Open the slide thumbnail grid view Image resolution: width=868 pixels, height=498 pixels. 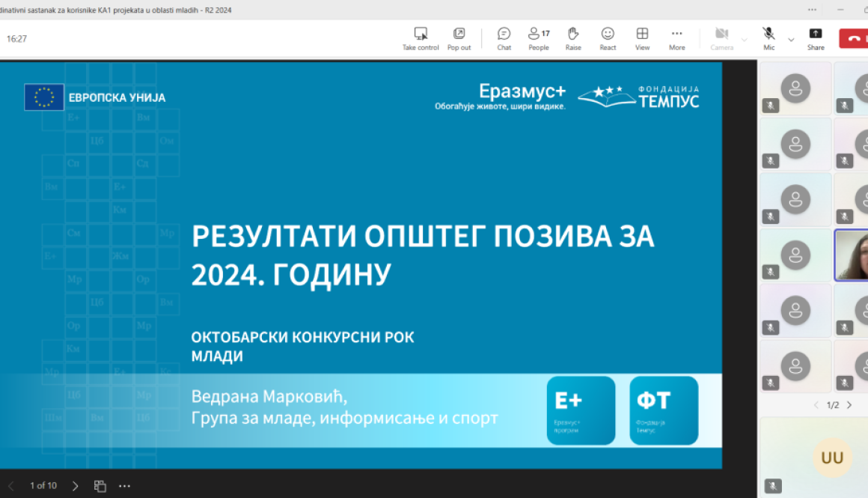(x=100, y=485)
